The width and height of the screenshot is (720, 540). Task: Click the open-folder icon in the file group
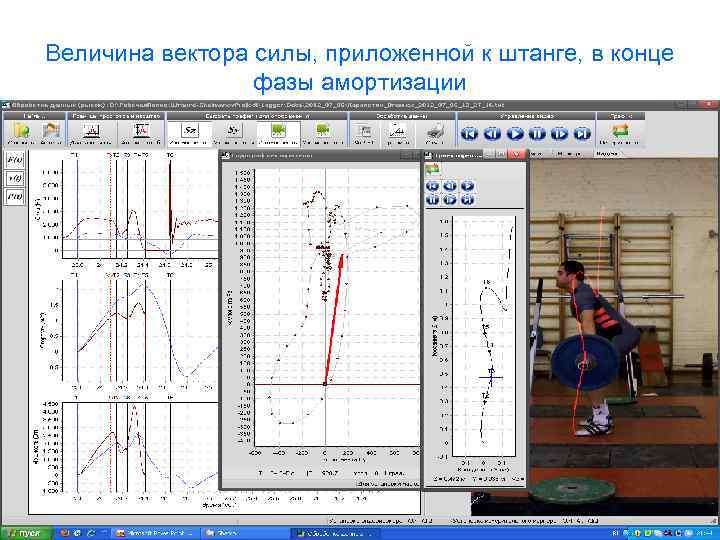click(51, 131)
